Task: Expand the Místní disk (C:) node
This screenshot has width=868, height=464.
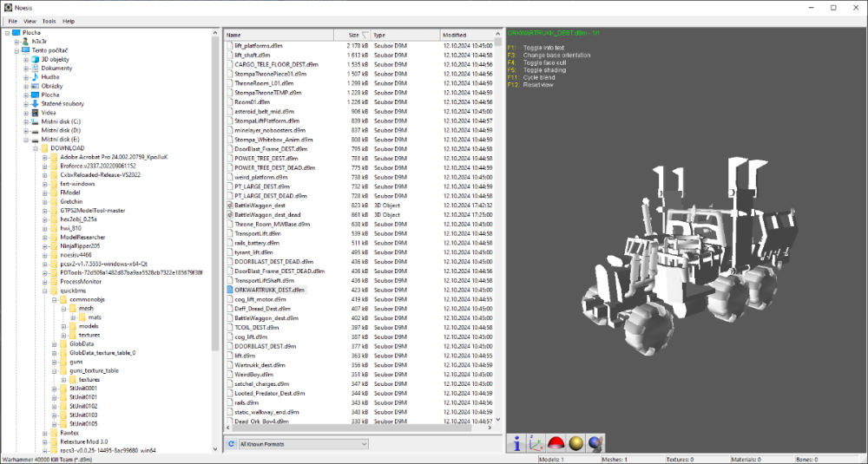Action: [x=26, y=122]
